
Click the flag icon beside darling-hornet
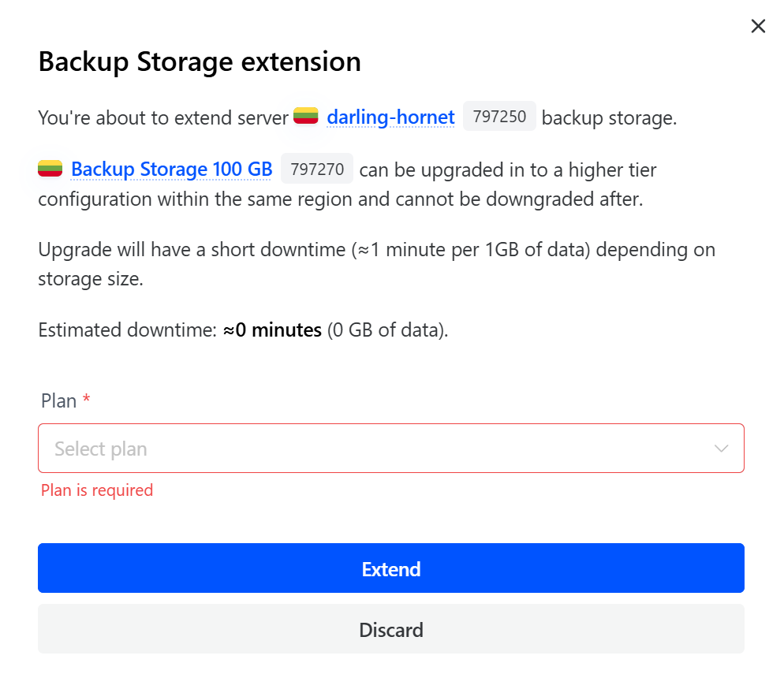tap(305, 117)
